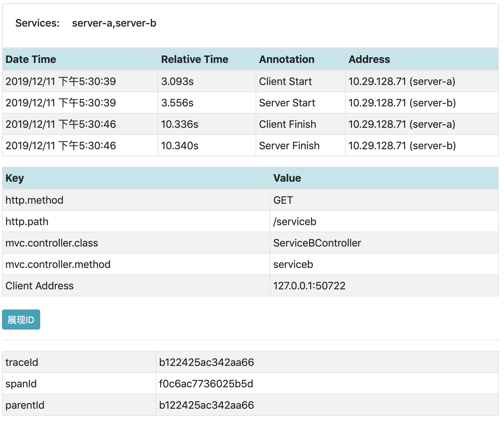The height and width of the screenshot is (423, 504).
Task: Select the traceId value cell
Action: click(x=206, y=362)
